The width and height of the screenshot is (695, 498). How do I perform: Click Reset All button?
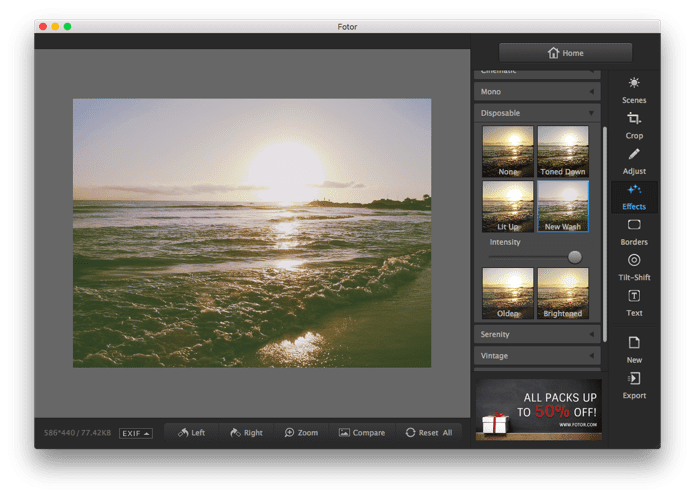(x=429, y=433)
